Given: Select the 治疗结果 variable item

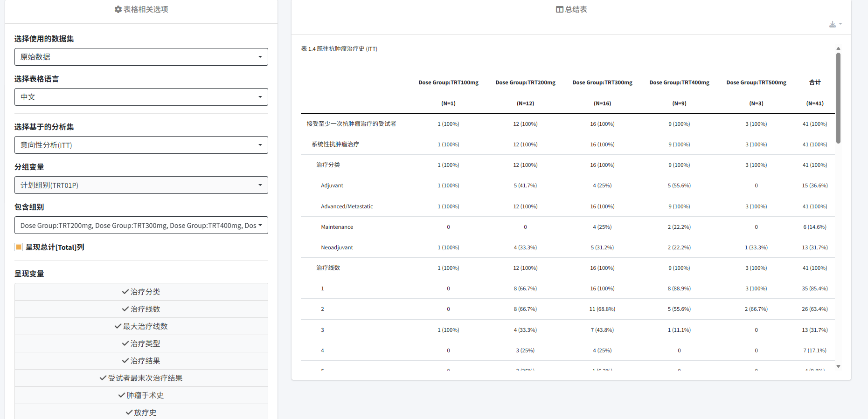Looking at the screenshot, I should click(x=141, y=361).
